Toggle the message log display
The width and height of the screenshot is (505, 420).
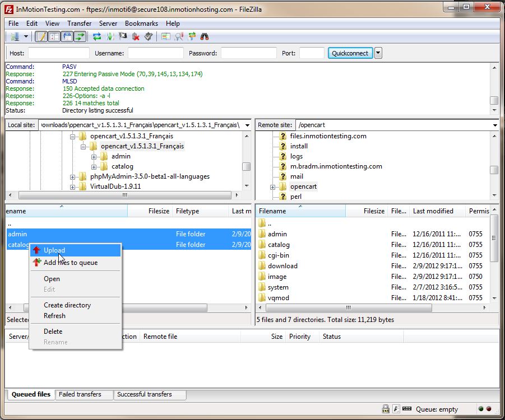click(x=41, y=37)
